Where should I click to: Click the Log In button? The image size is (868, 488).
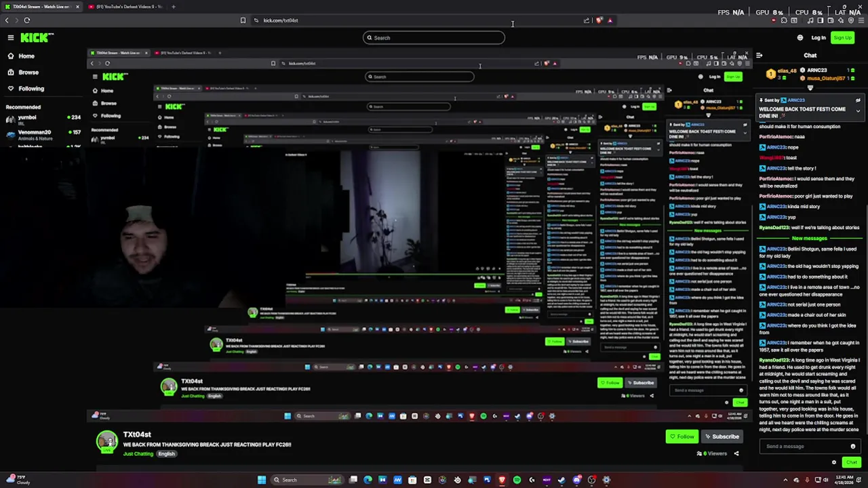click(818, 38)
